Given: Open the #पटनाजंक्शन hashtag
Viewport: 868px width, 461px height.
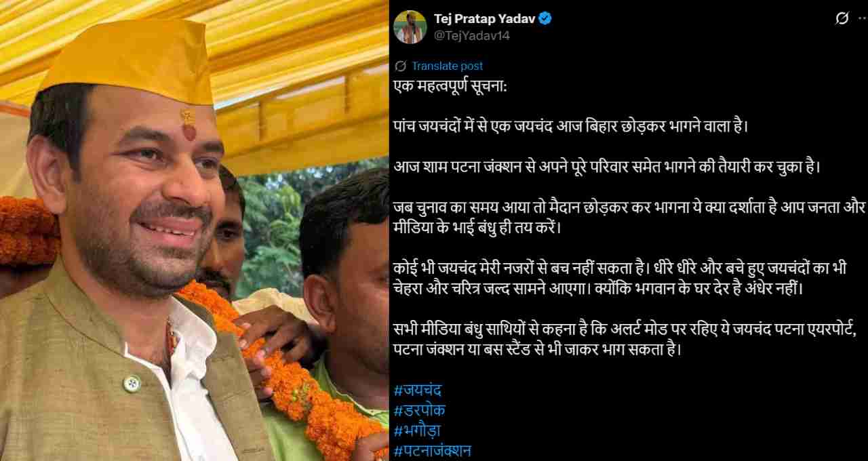Looking at the screenshot, I should coord(432,450).
